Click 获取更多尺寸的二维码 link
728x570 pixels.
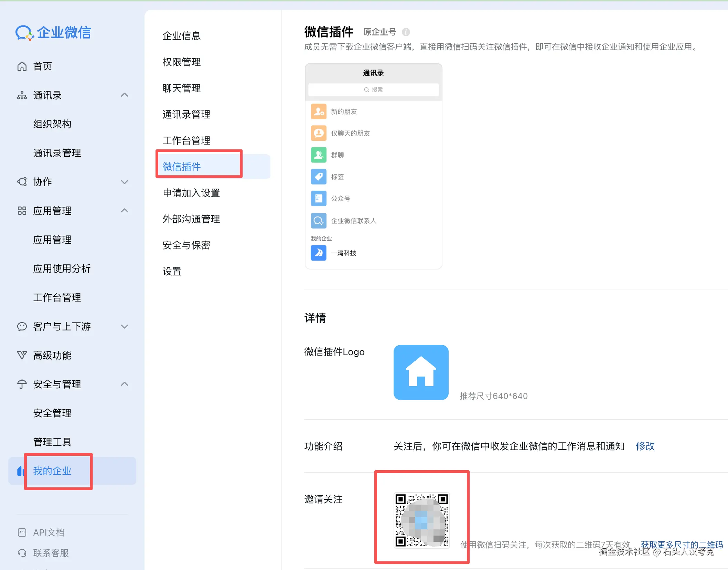coord(681,545)
